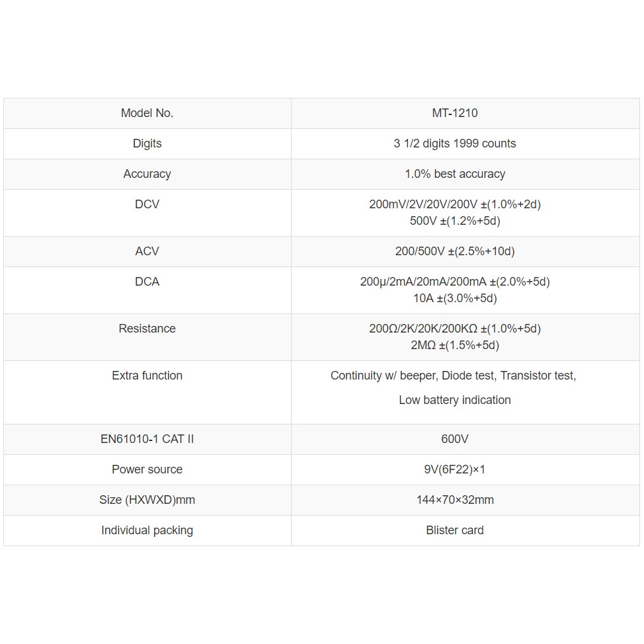Select the 3 1/2 digits 1999 counts text

(x=455, y=143)
